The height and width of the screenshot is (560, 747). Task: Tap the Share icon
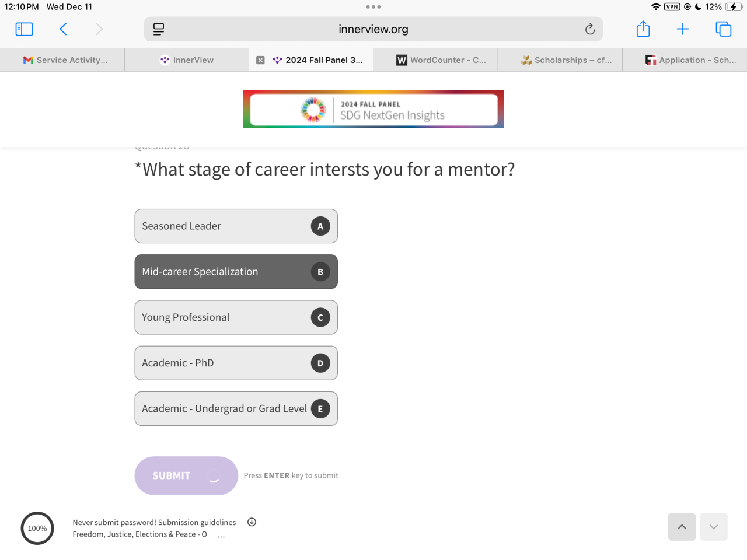643,29
